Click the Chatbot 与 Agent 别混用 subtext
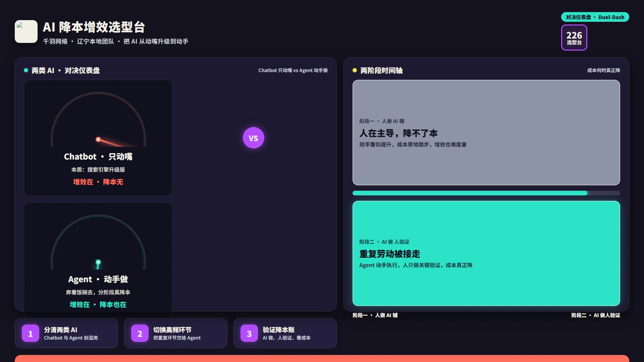Viewport: 644px width, 362px height. coord(71,338)
